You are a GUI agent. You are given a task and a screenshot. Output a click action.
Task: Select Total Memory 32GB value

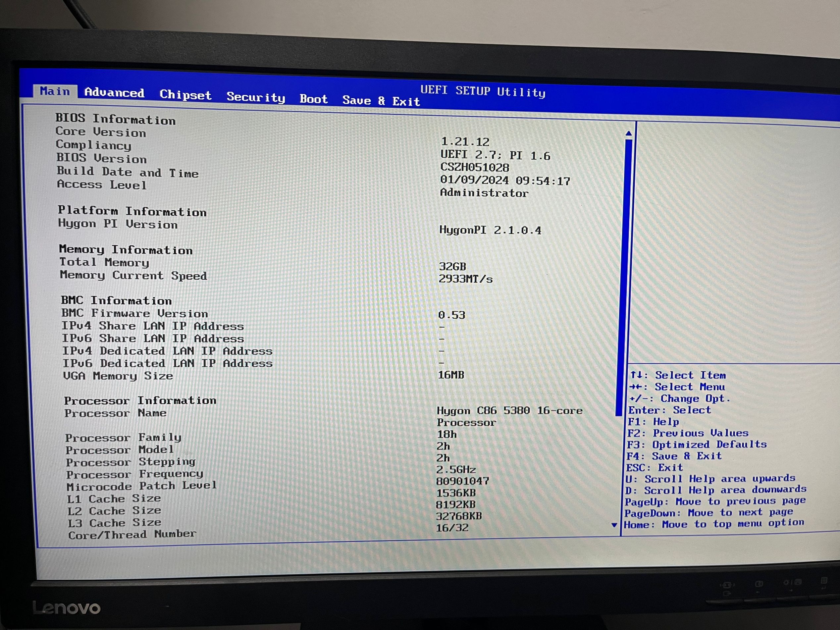coord(452,267)
